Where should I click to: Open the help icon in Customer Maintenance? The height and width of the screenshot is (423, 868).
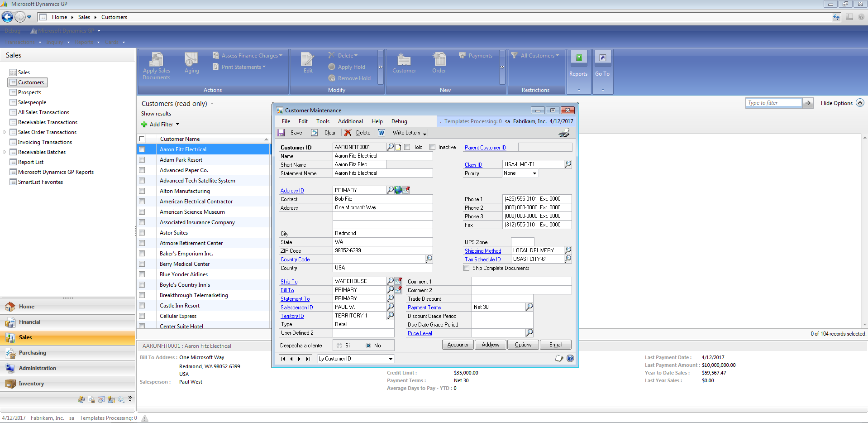tap(570, 358)
